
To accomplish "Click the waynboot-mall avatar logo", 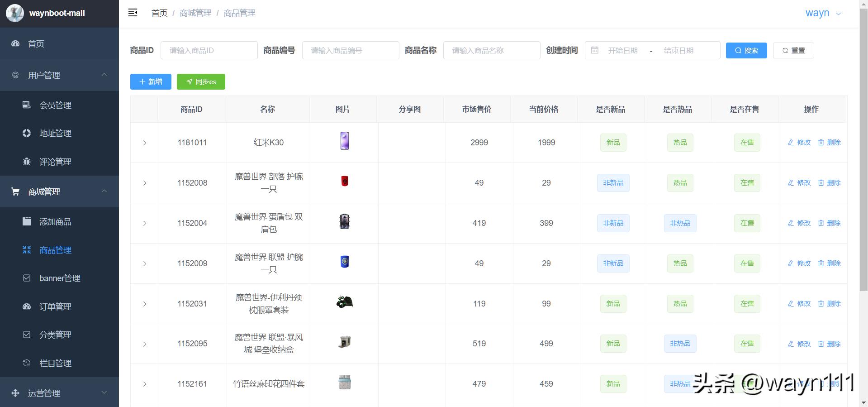I will (14, 13).
